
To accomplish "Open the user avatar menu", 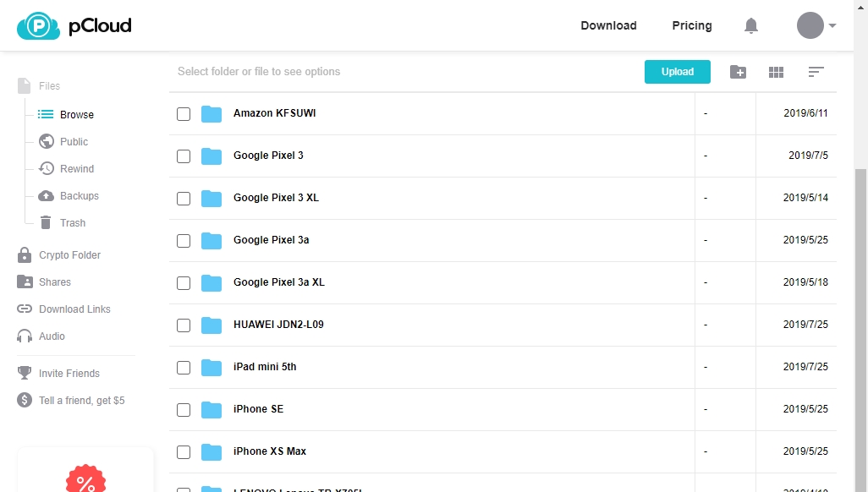I will tap(810, 25).
